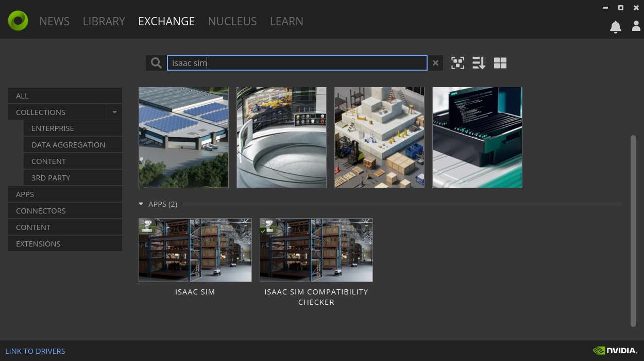644x361 pixels.
Task: Go to the NEWS tab
Action: (x=54, y=21)
